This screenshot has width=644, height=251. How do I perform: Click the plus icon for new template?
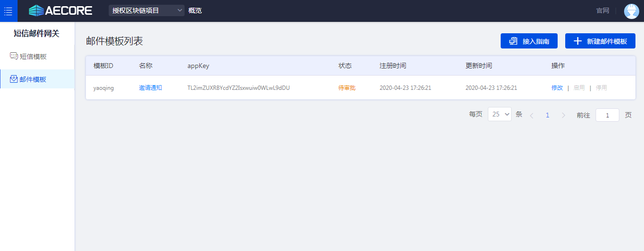(x=578, y=41)
